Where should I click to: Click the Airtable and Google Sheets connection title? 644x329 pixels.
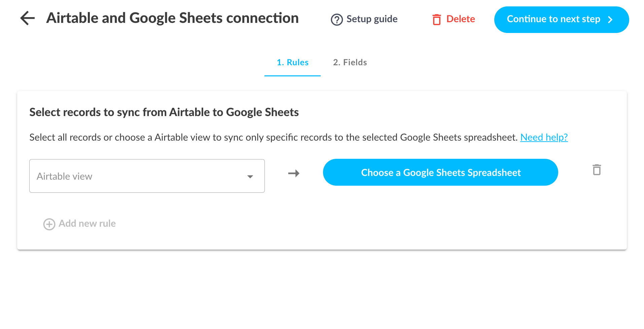click(x=172, y=18)
